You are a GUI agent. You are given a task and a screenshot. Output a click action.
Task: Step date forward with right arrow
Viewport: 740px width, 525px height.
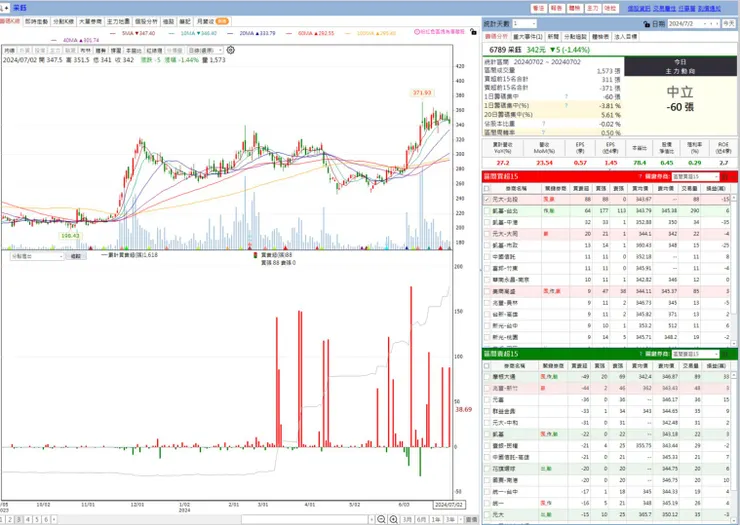pyautogui.click(x=716, y=24)
